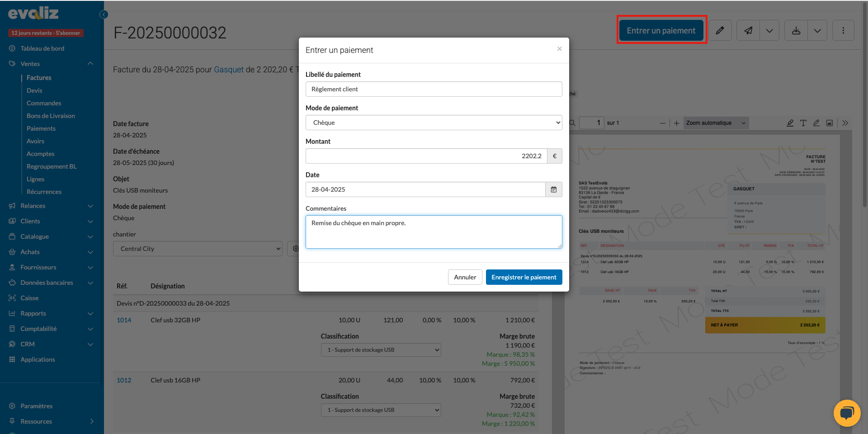Image resolution: width=868 pixels, height=434 pixels.
Task: Click the download invoice icon
Action: pyautogui.click(x=796, y=31)
